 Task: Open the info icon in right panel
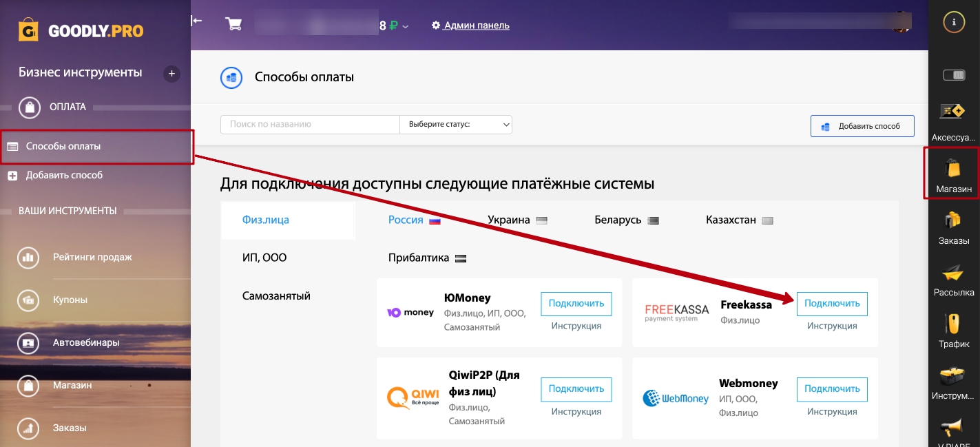[954, 22]
